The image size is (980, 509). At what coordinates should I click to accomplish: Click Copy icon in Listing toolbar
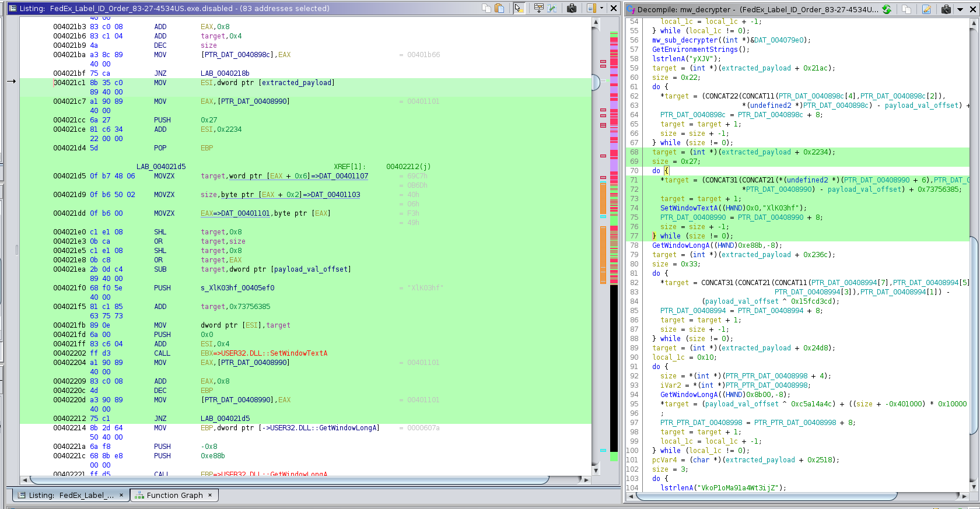(486, 8)
